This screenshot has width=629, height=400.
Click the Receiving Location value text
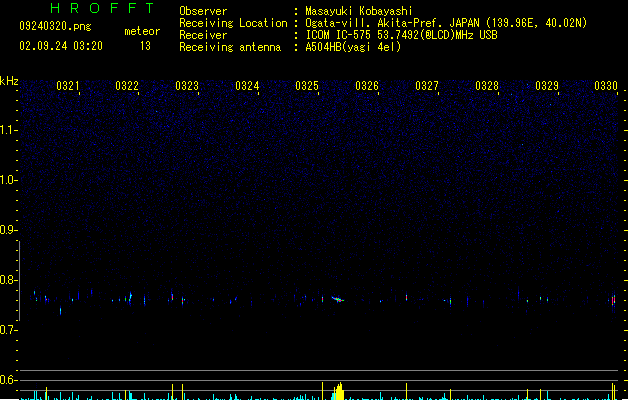click(x=446, y=23)
